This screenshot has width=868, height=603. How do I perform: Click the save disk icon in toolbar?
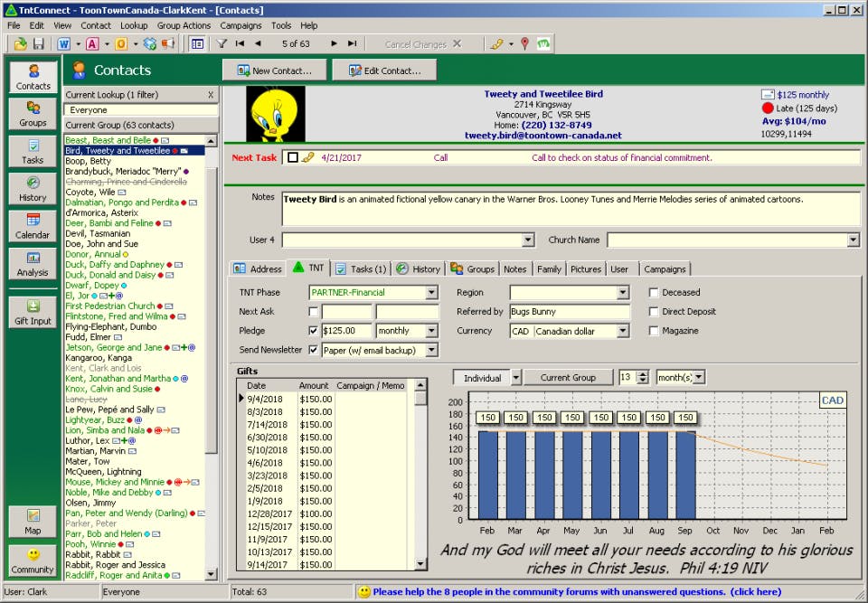[39, 43]
